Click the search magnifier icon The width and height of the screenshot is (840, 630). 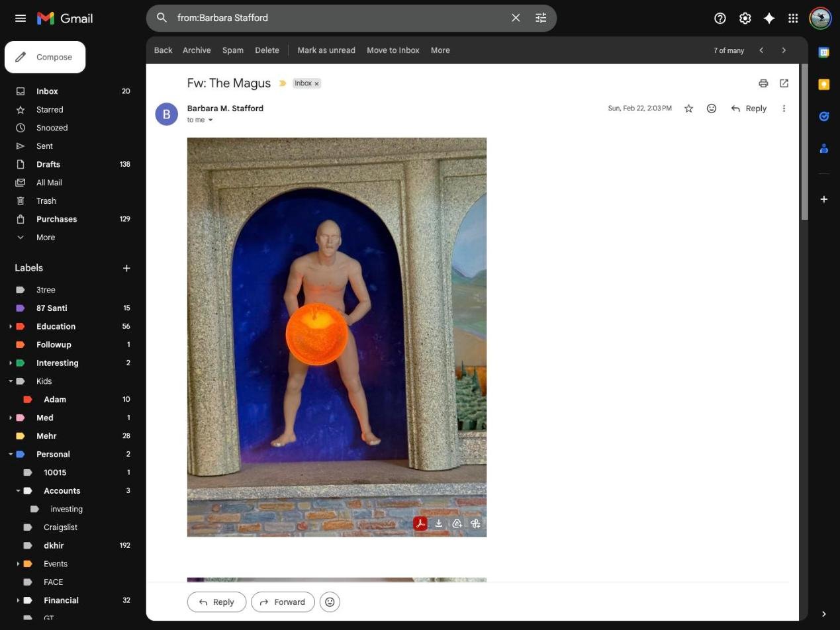162,18
